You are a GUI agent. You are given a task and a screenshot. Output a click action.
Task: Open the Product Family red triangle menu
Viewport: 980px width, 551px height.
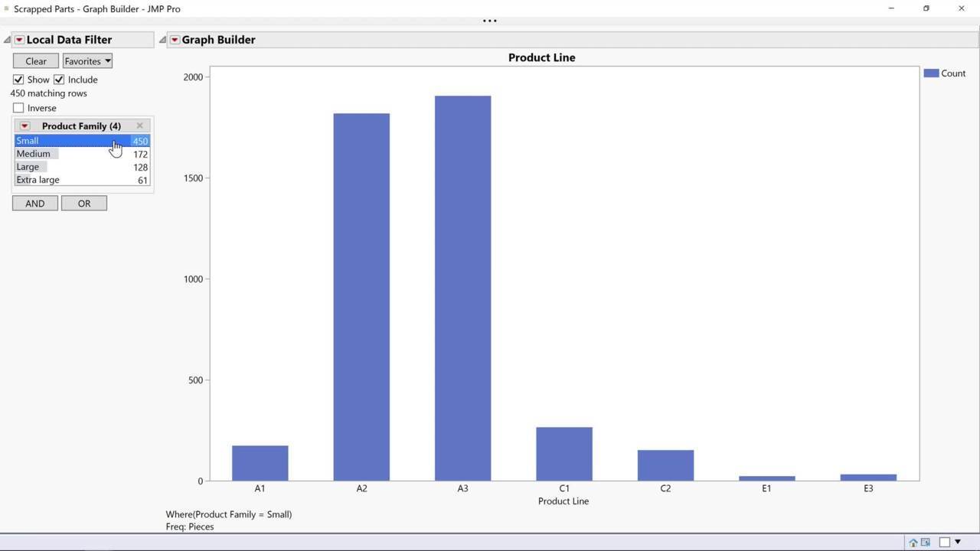coord(24,126)
